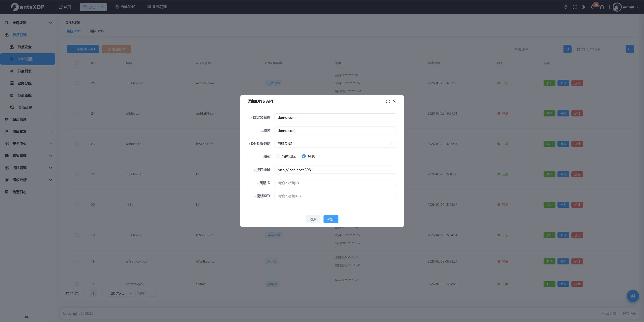Click the refresh icon in top bar
This screenshot has width=644, height=322.
pos(566,7)
